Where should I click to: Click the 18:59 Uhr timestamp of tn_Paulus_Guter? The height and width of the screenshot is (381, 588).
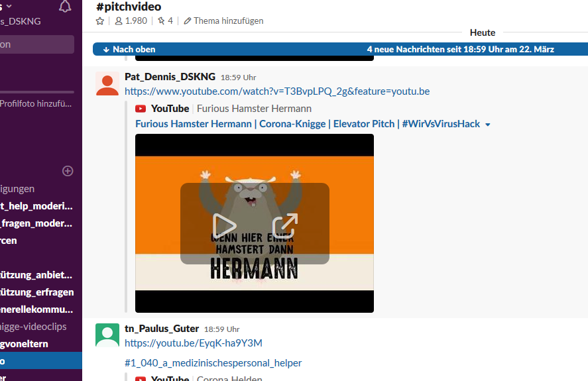click(x=221, y=329)
